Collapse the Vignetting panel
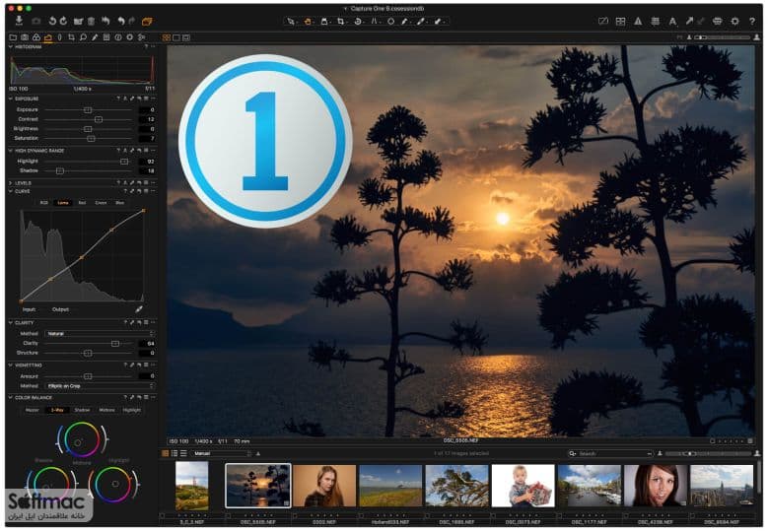 (10, 366)
